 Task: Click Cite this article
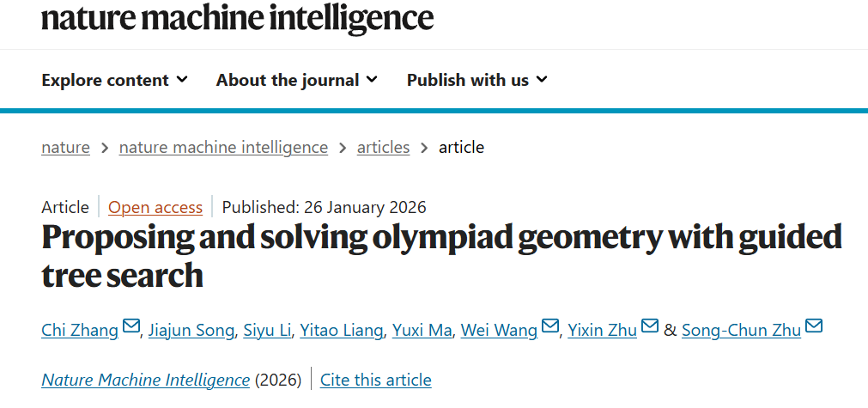click(375, 380)
